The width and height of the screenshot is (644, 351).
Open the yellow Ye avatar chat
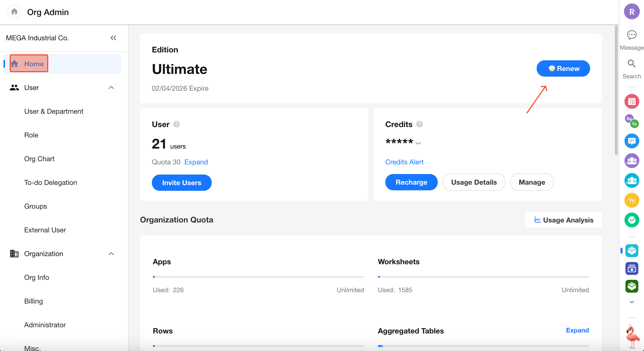point(631,200)
